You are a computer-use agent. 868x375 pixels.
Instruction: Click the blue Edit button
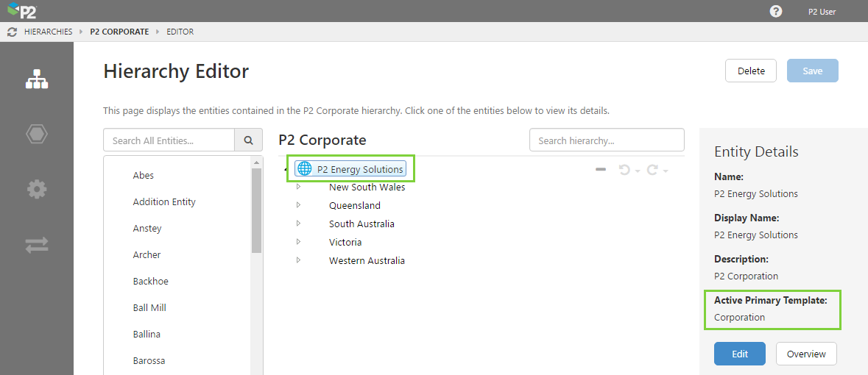tap(739, 354)
